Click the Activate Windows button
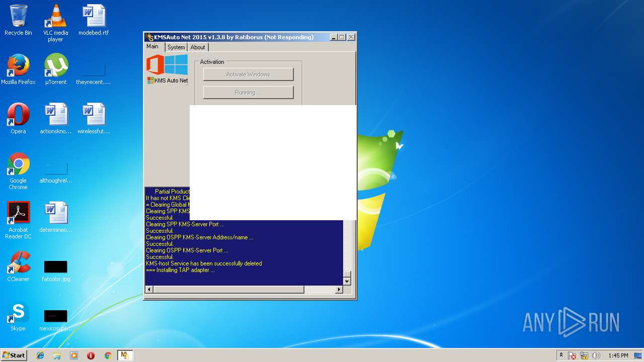644x362 pixels. tap(248, 74)
